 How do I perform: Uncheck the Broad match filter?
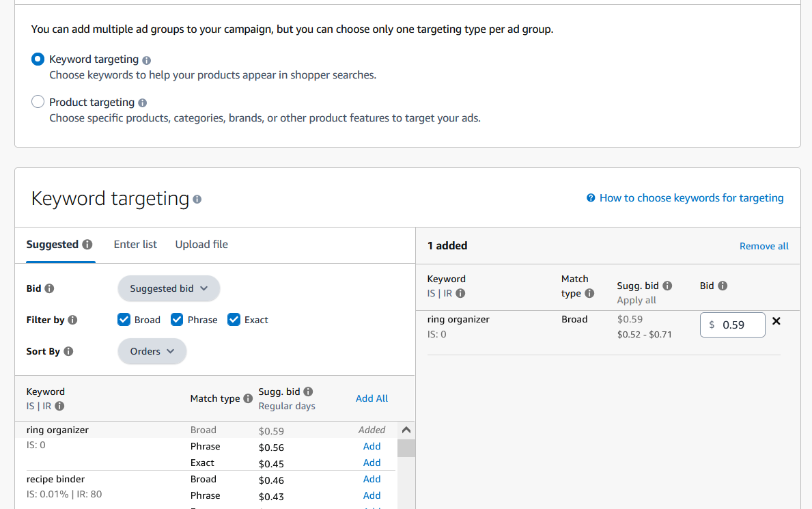pyautogui.click(x=124, y=319)
